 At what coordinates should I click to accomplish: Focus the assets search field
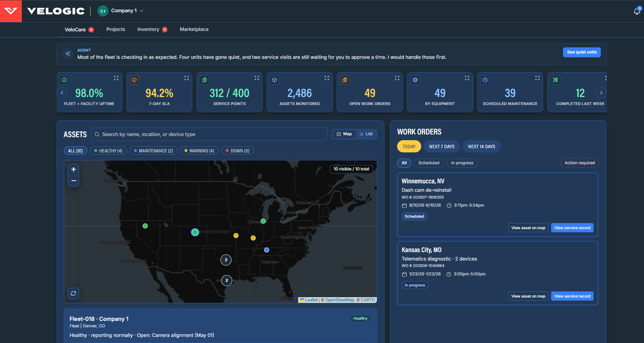tap(209, 134)
